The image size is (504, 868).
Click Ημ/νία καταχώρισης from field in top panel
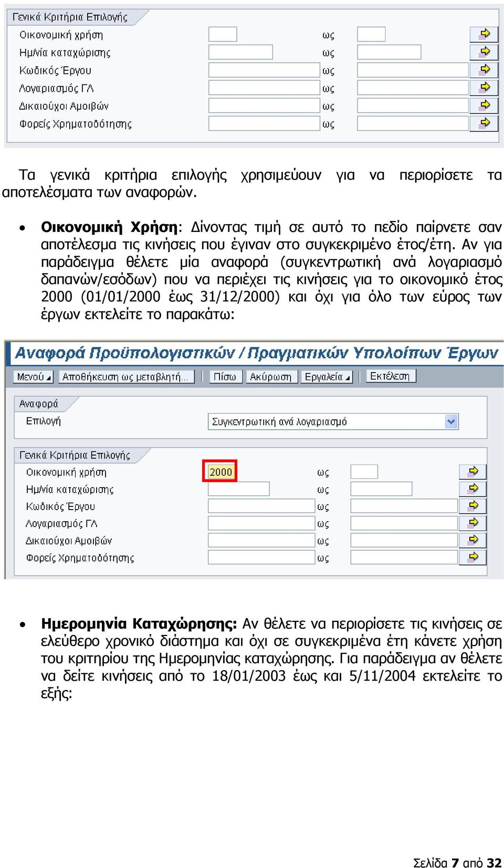pyautogui.click(x=240, y=52)
